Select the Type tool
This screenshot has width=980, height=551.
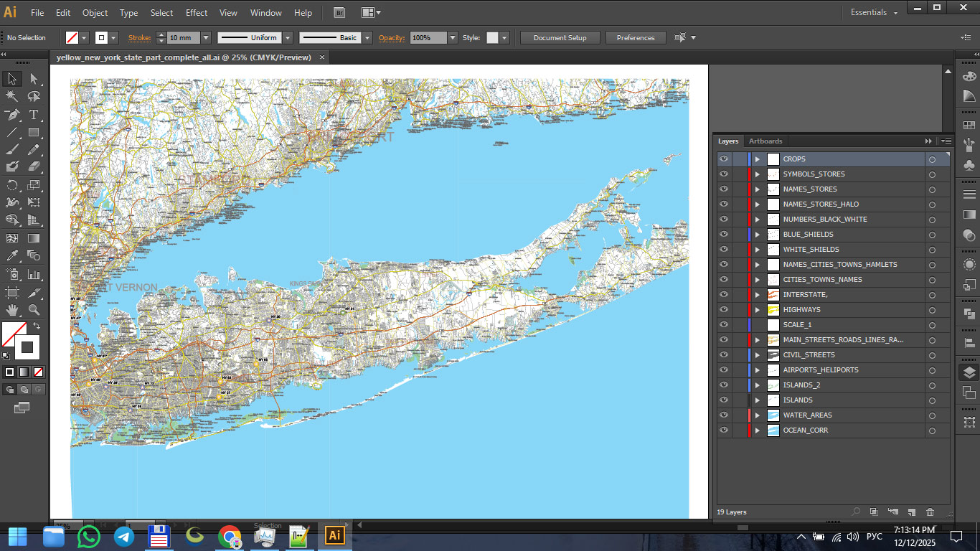(x=34, y=115)
